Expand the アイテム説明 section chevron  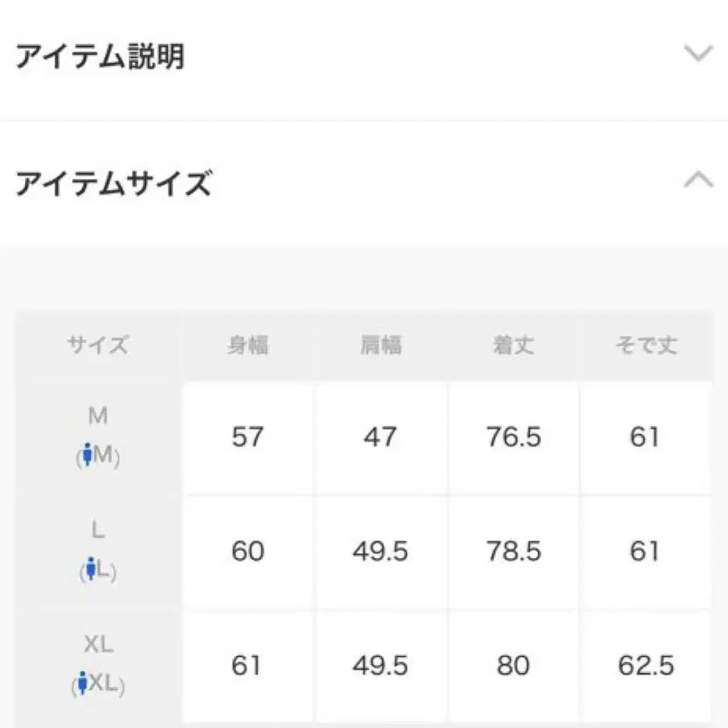click(698, 54)
